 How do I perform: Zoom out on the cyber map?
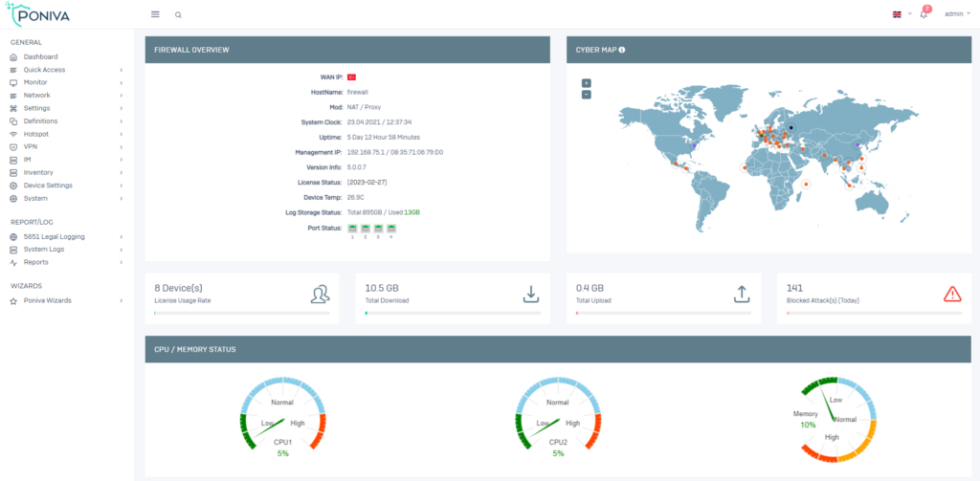pyautogui.click(x=587, y=95)
